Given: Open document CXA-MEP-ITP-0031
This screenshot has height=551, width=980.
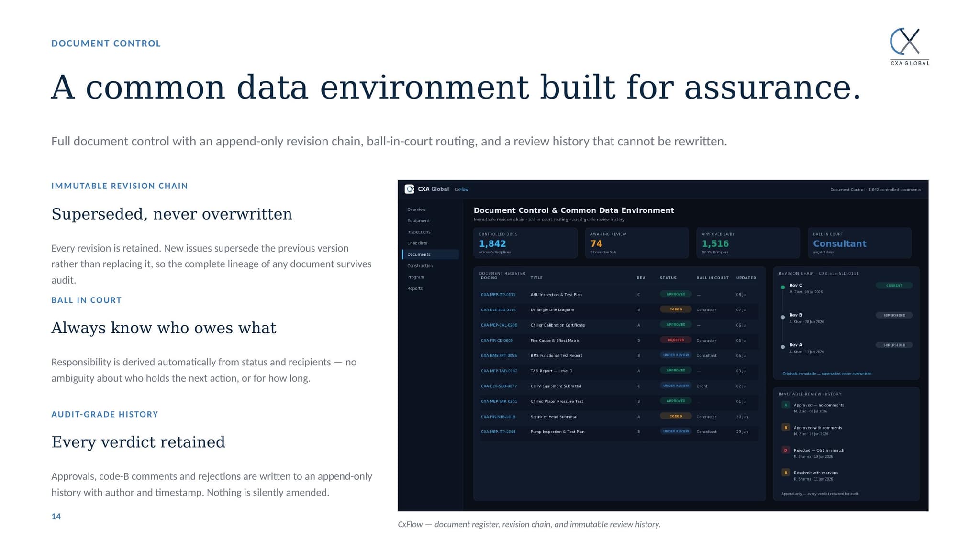Looking at the screenshot, I should 498,295.
